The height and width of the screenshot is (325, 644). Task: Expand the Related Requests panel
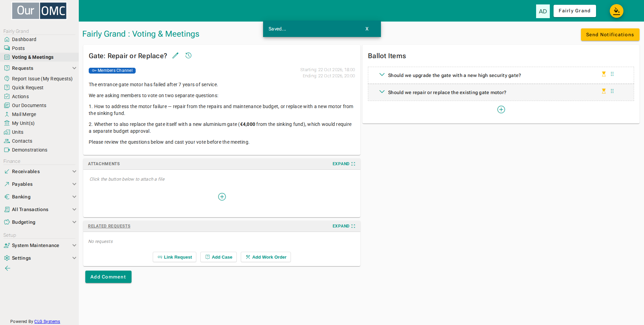tap(344, 226)
